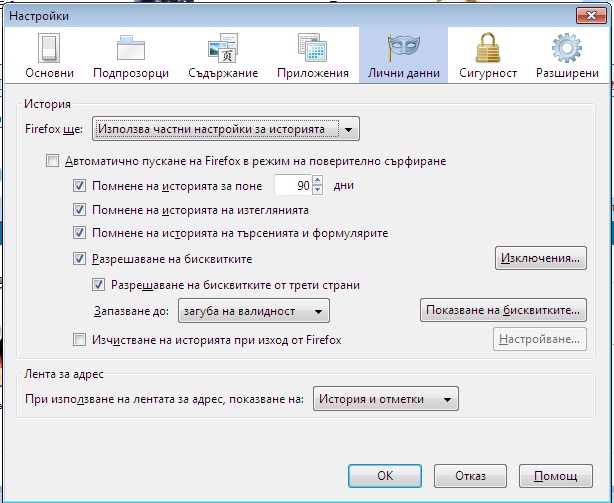Enable Изчистване на историята при изход
This screenshot has height=503, width=614.
click(x=79, y=339)
